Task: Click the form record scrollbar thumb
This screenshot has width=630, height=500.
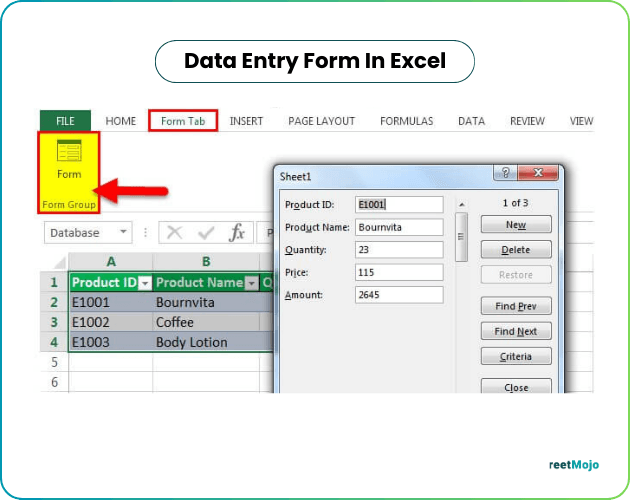Action: pos(461,237)
